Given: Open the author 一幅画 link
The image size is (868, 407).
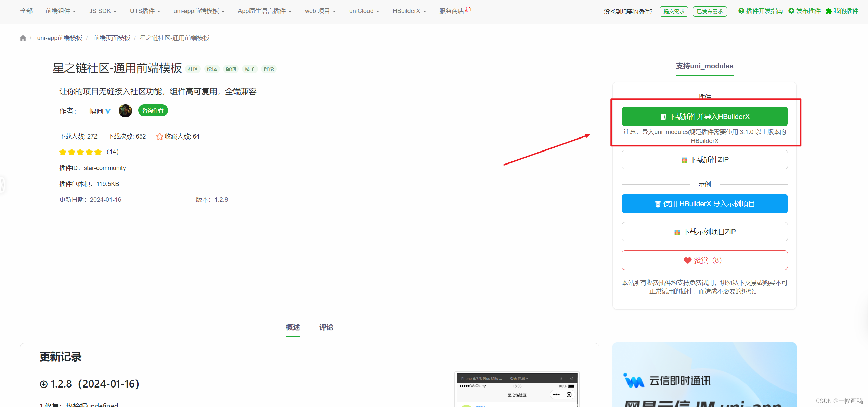Looking at the screenshot, I should [x=93, y=111].
